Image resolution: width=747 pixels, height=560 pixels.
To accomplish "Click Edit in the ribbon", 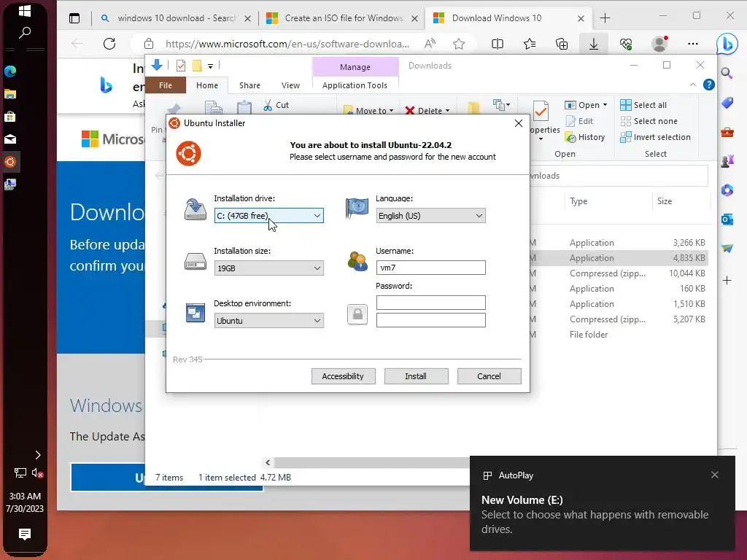I will [579, 122].
